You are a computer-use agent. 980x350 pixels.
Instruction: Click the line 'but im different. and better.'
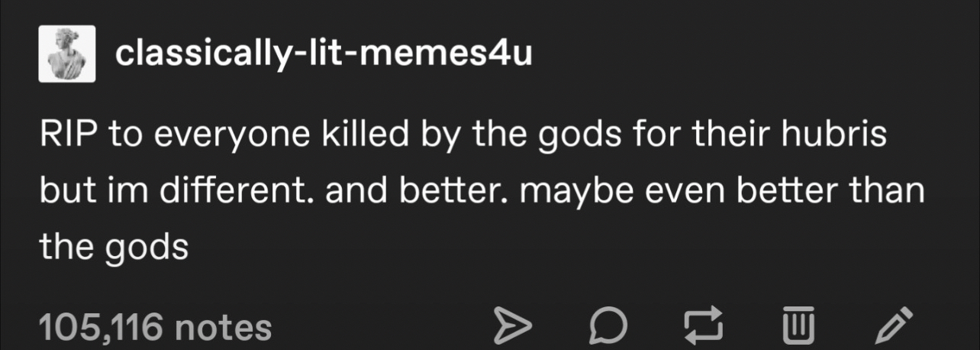482,190
